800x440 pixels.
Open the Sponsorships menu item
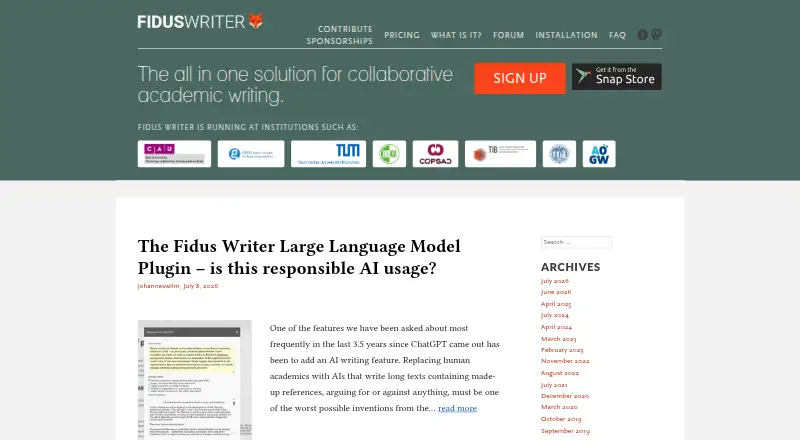[339, 41]
